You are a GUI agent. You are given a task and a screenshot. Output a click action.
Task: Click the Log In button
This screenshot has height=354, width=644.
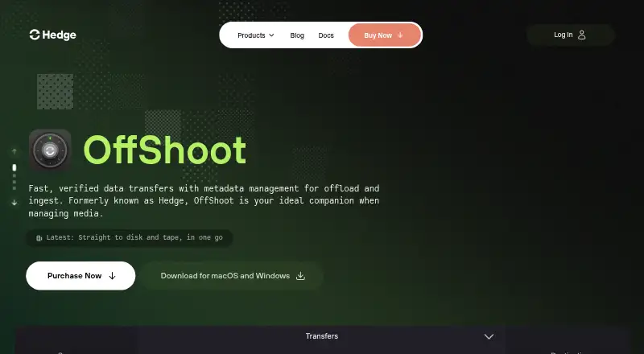point(571,35)
